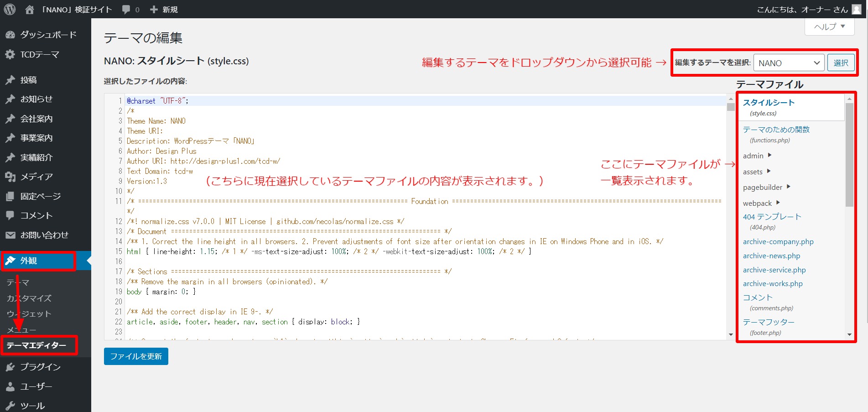Expand the assets folder in theme files
Image resolution: width=868 pixels, height=412 pixels.
[x=757, y=172]
